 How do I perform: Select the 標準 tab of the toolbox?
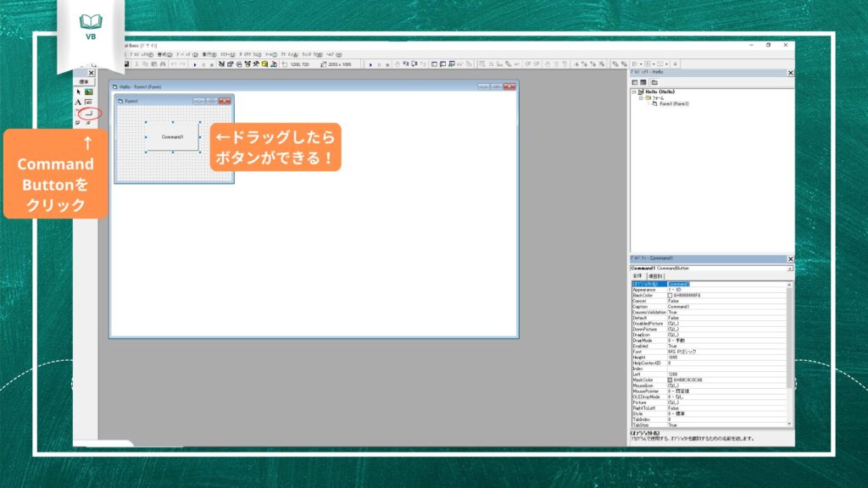[84, 82]
